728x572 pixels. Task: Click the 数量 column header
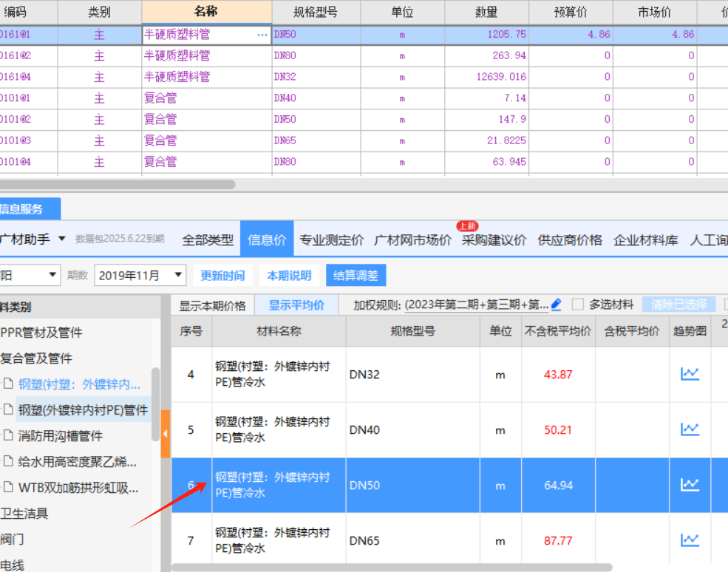click(x=486, y=12)
